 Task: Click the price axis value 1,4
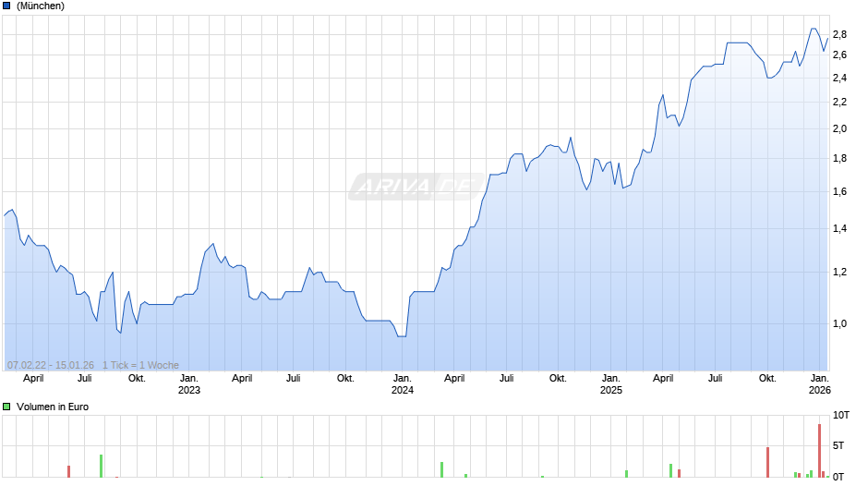839,229
